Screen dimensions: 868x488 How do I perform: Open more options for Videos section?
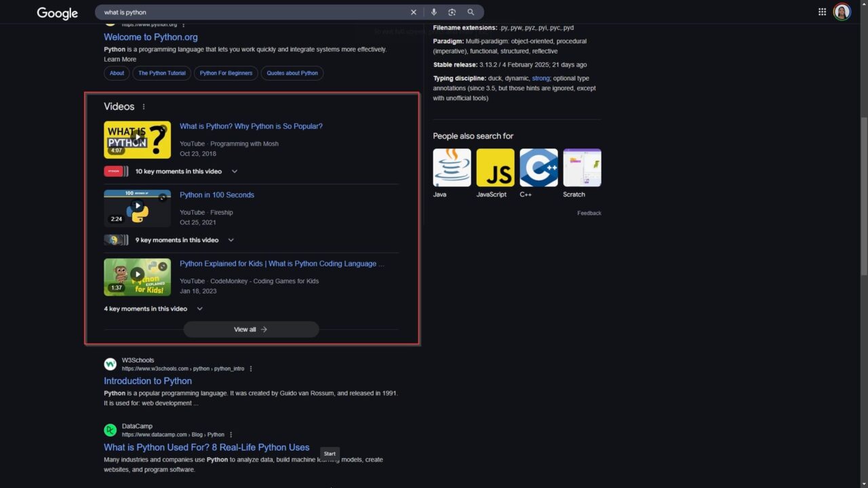pyautogui.click(x=144, y=107)
